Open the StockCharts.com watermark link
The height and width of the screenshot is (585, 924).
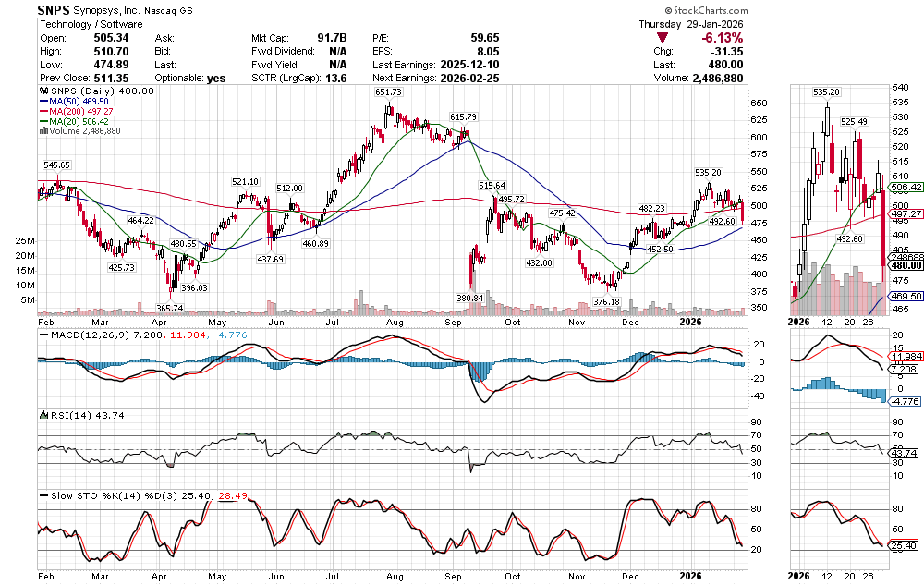pos(869,9)
